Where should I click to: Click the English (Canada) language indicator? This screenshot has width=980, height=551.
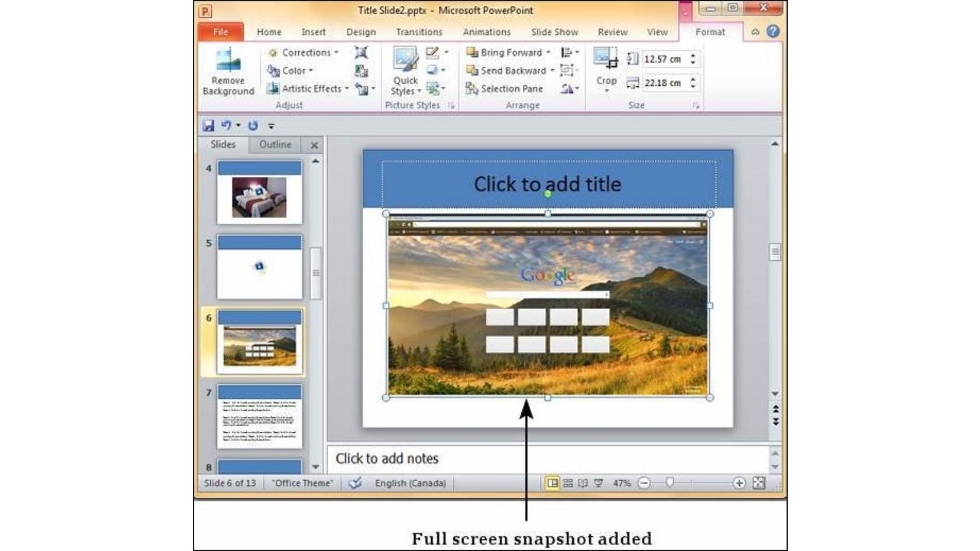(410, 483)
